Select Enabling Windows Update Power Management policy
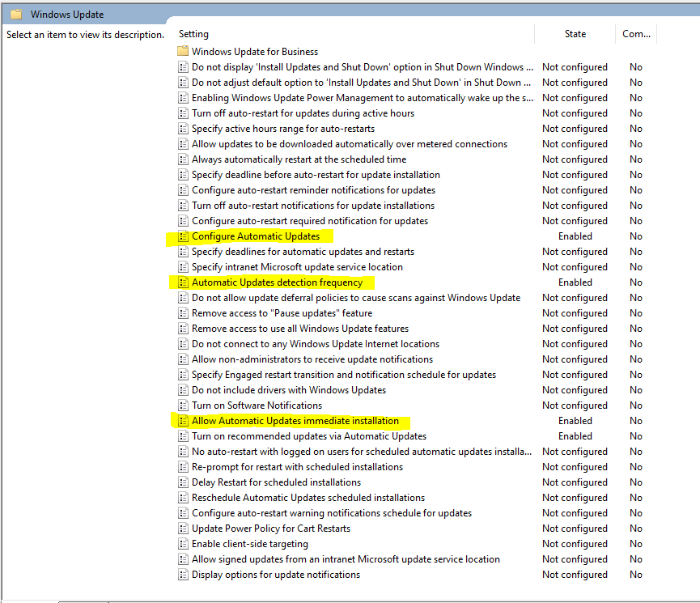This screenshot has width=700, height=603. pos(363,98)
